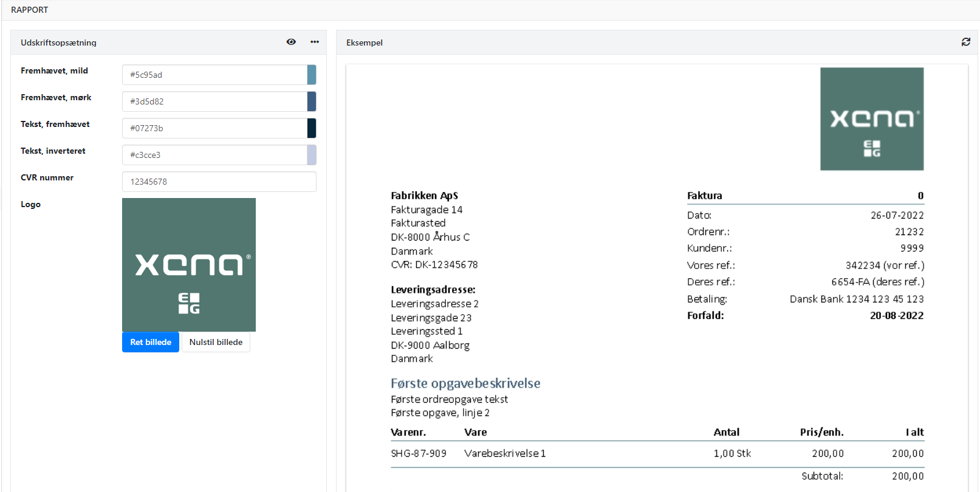This screenshot has width=980, height=492.
Task: Focus the Fremhævet, mild hex field
Action: [x=214, y=75]
